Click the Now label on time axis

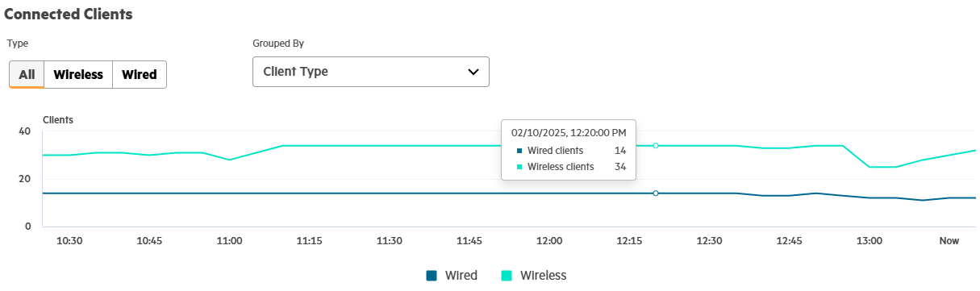click(x=949, y=241)
